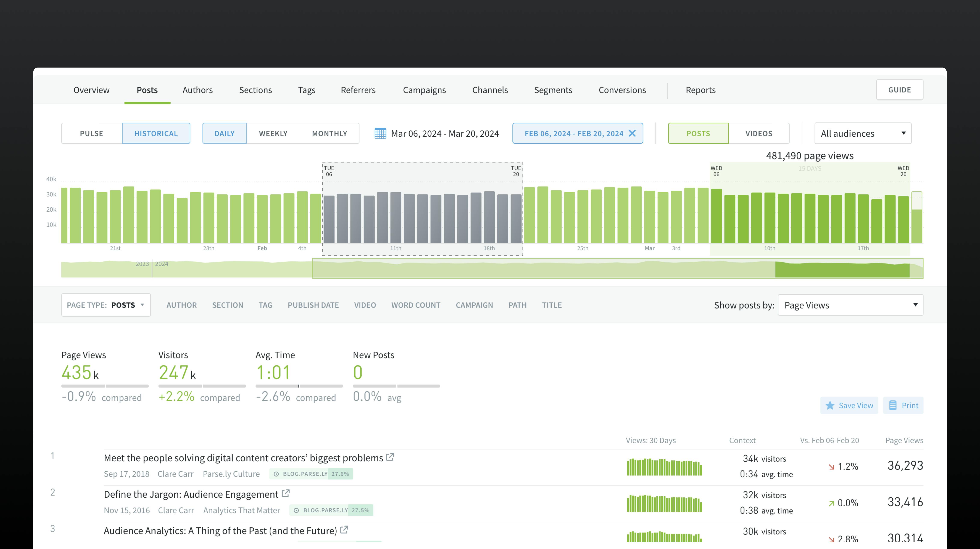This screenshot has width=980, height=549.
Task: Expand the Publish Date filter
Action: [313, 305]
